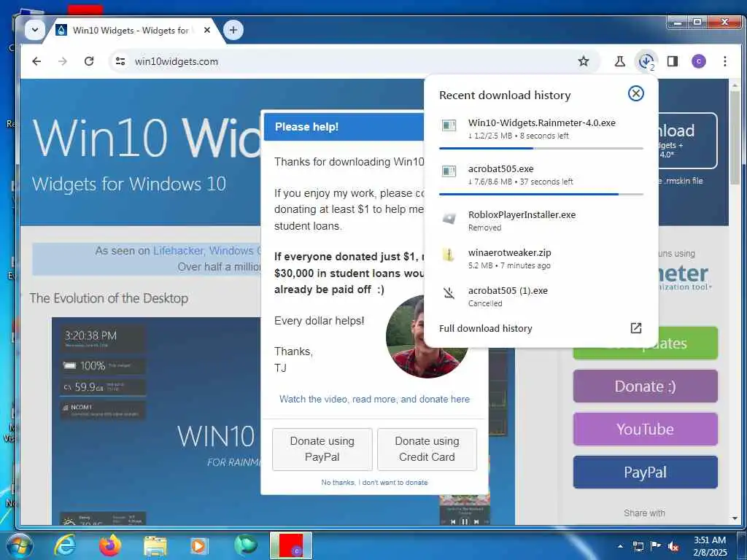Open the Windows Start menu orb

pyautogui.click(x=19, y=545)
